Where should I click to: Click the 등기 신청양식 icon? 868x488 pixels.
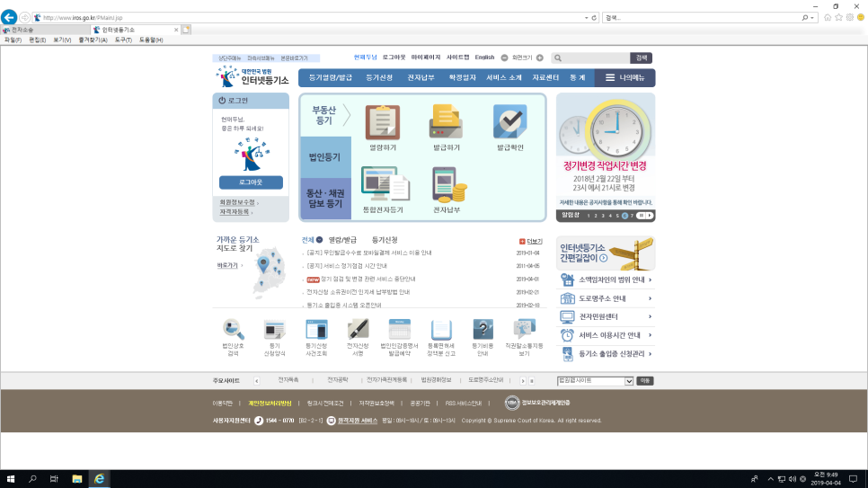click(274, 329)
